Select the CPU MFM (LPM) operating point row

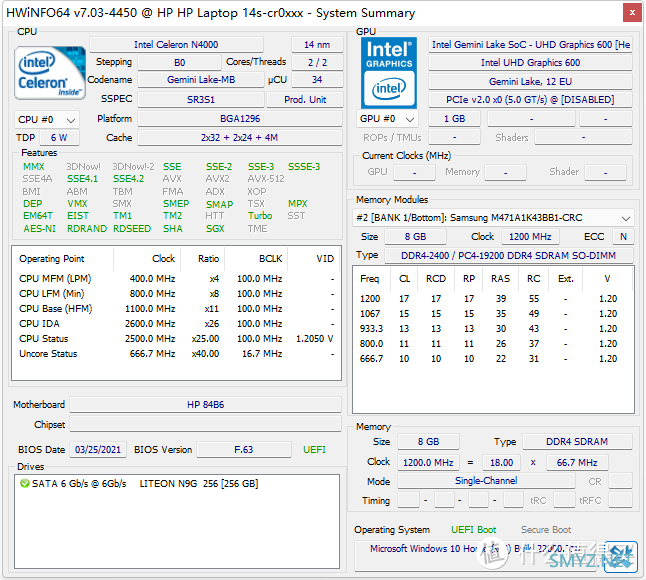[176, 279]
